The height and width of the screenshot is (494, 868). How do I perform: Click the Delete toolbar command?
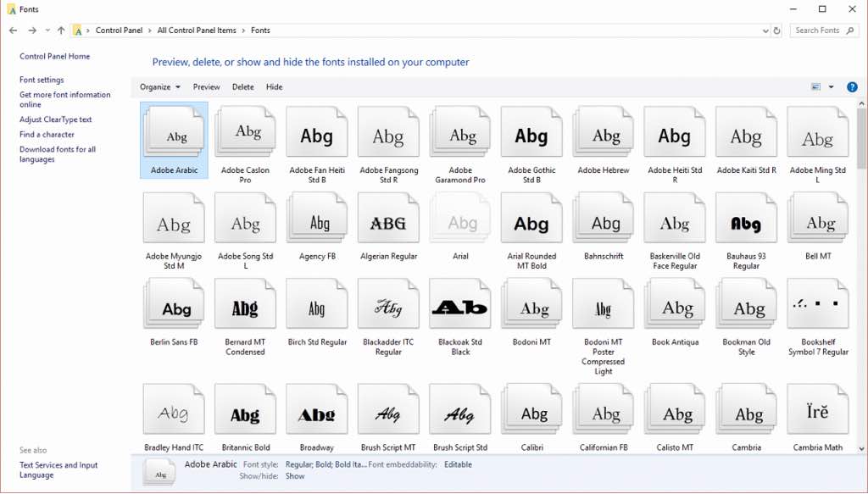coord(243,86)
